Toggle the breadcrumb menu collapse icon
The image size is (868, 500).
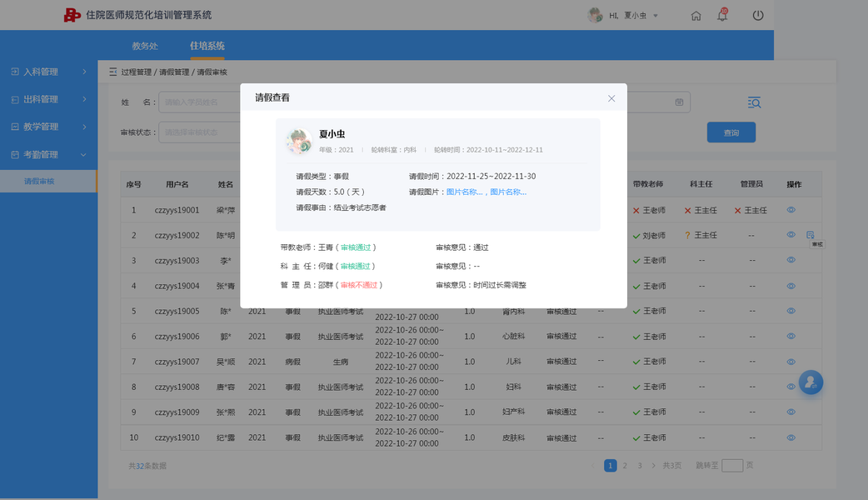113,72
